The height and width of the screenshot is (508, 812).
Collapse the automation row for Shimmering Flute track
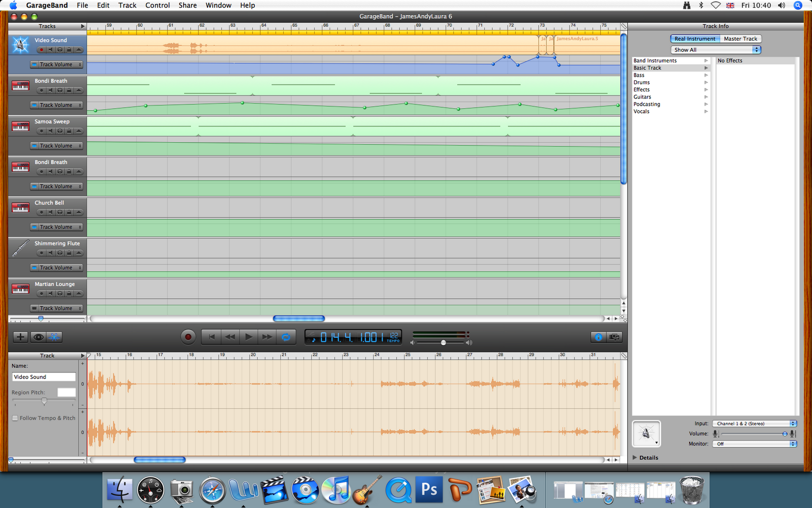(78, 253)
